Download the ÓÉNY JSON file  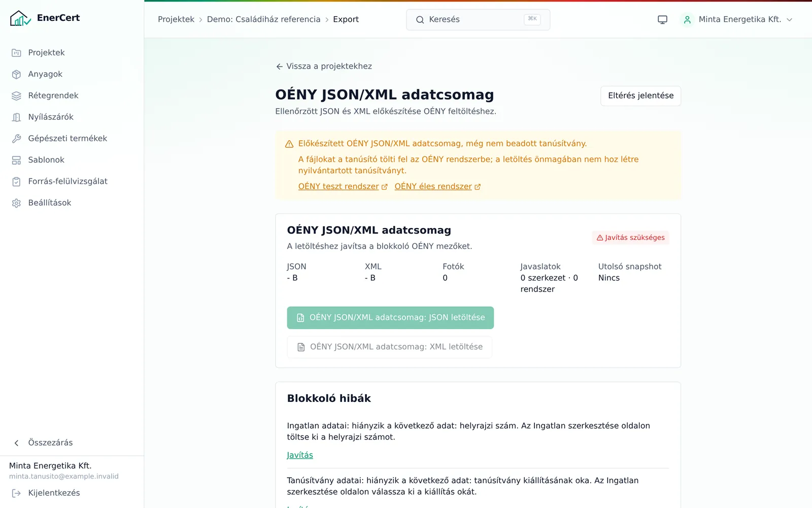[x=390, y=317]
